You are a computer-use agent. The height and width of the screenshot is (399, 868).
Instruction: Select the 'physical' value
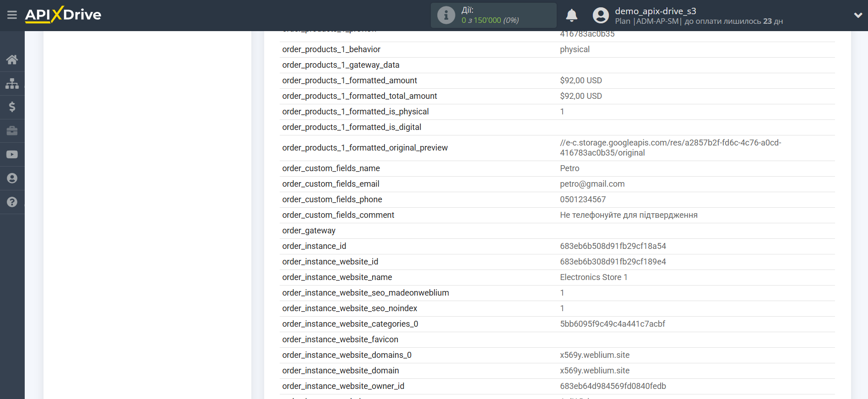coord(575,49)
